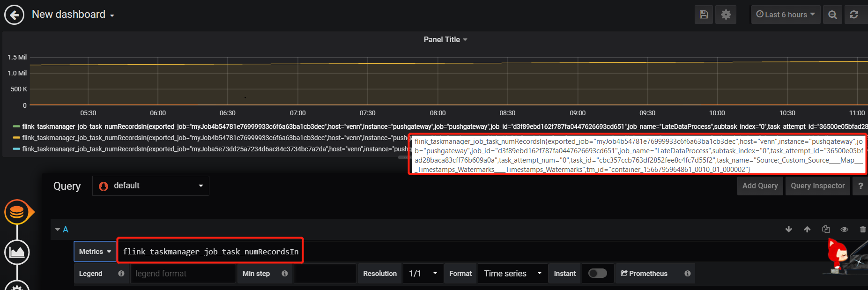Go back using the arrow icon

point(15,15)
